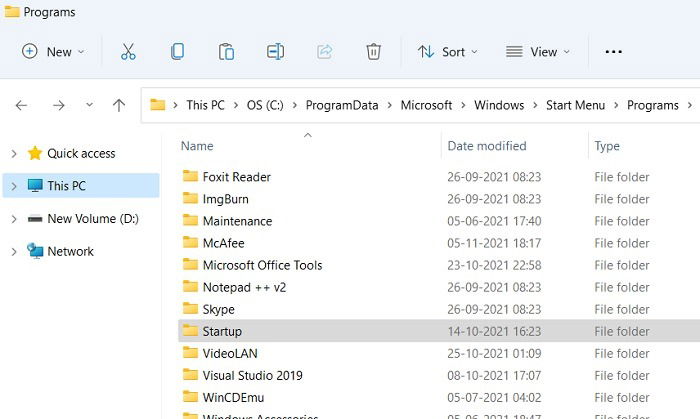
Task: Click date 05-06-2021 17:40 of Maintenance
Action: coord(494,221)
